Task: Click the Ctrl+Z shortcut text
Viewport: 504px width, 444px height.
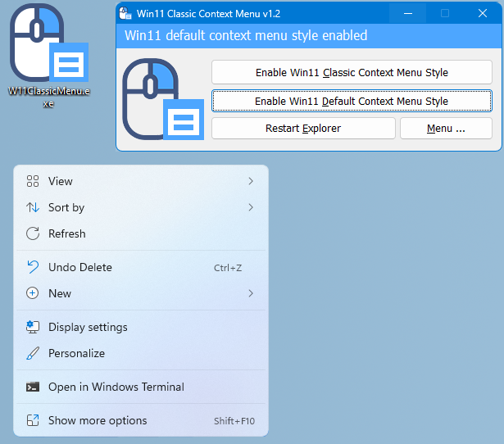Action: pyautogui.click(x=228, y=268)
